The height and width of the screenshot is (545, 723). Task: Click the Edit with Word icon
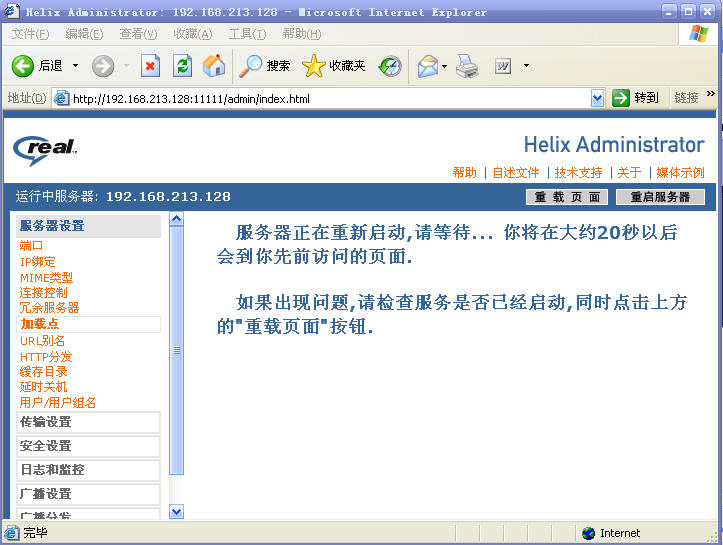point(503,66)
